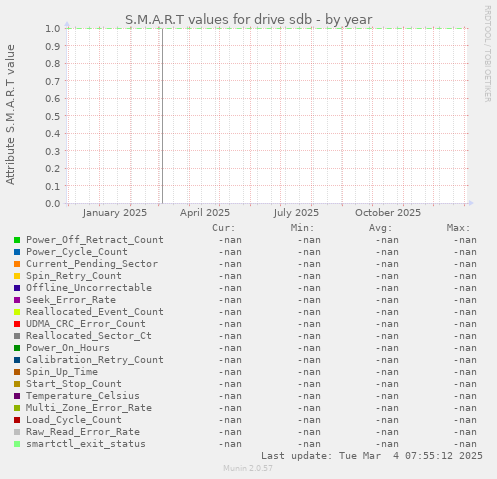Screen dimensions: 497x479
Task: Click the UDMA_CRC_Error_Count red swatch
Action: point(17,324)
